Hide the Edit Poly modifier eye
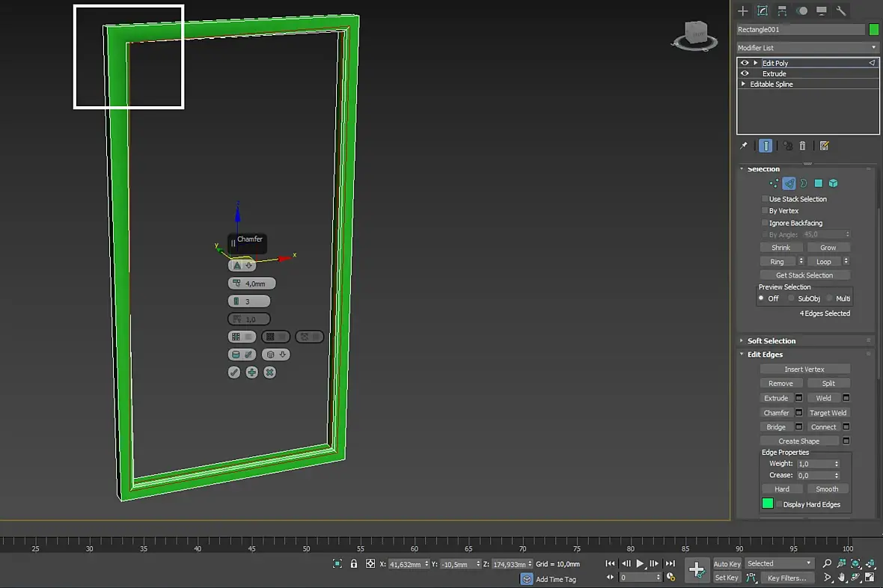 point(745,63)
